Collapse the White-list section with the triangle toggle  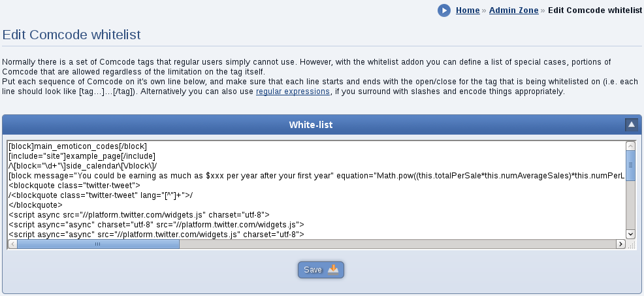tap(632, 125)
